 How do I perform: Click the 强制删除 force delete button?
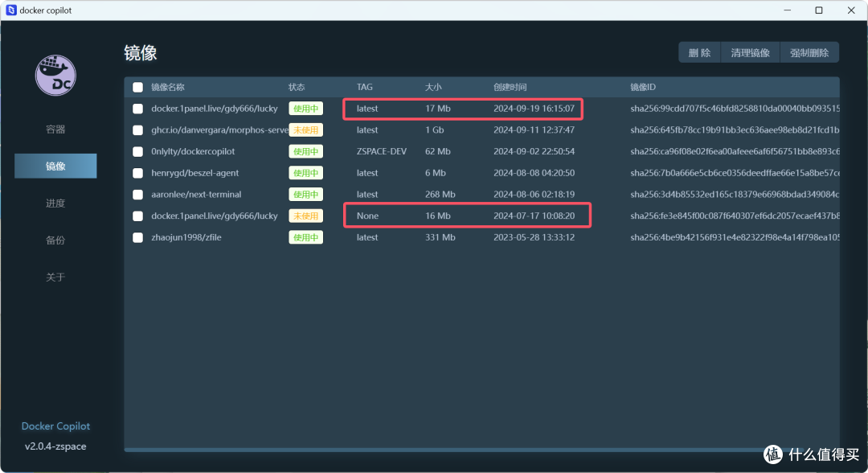click(x=809, y=52)
